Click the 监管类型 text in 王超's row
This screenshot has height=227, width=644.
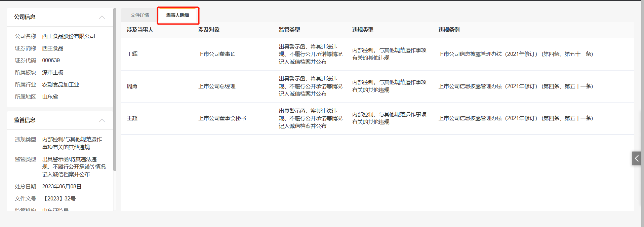pyautogui.click(x=311, y=118)
